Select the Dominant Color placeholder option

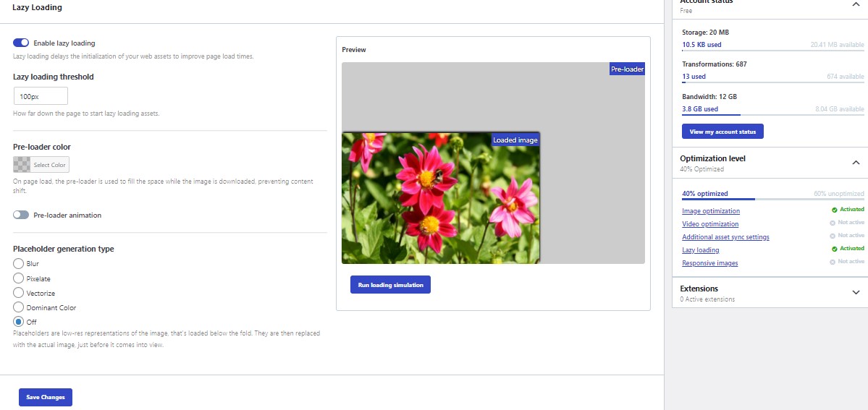[x=18, y=307]
